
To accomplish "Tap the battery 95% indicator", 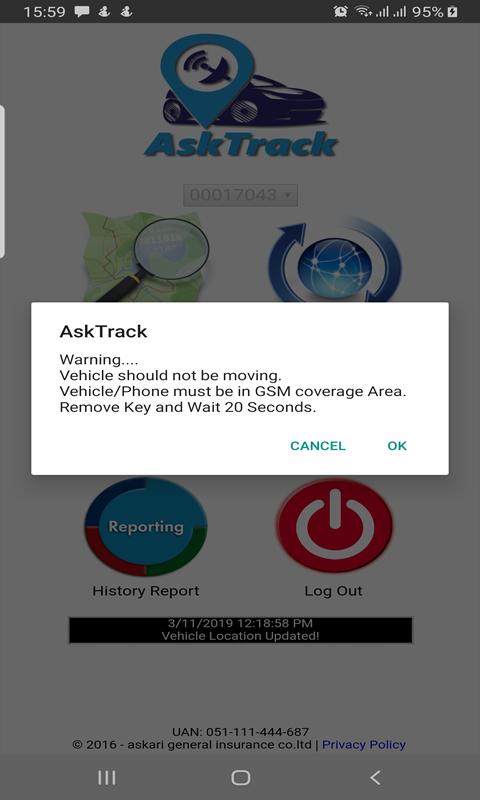I will click(435, 12).
